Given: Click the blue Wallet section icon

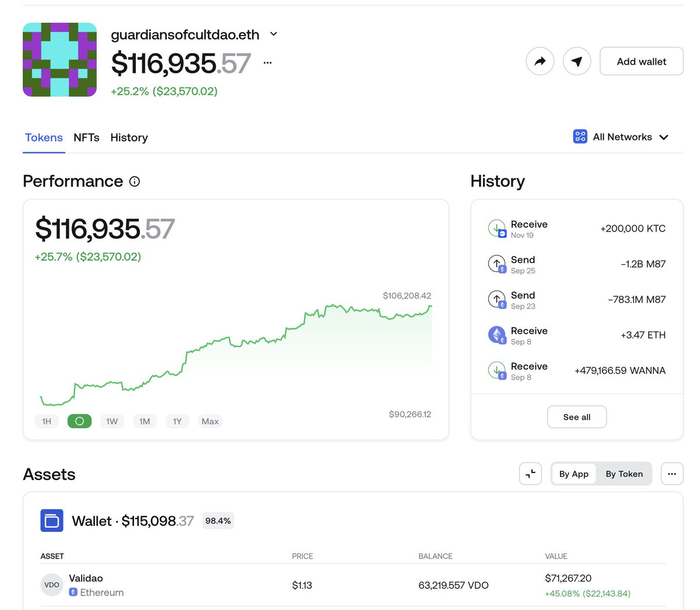Looking at the screenshot, I should click(x=51, y=521).
